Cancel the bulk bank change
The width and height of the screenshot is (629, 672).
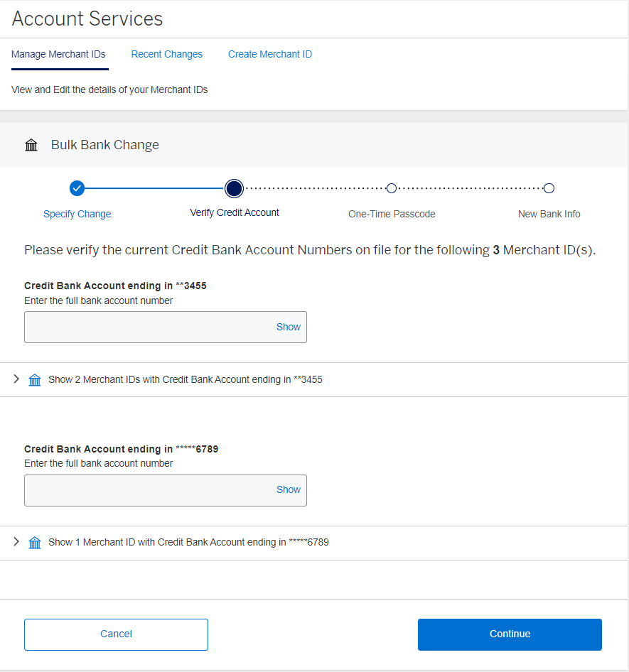click(x=116, y=634)
